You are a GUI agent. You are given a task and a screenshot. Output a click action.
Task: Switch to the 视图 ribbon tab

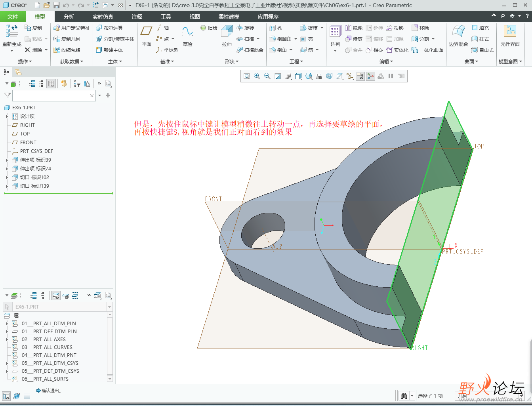(194, 16)
